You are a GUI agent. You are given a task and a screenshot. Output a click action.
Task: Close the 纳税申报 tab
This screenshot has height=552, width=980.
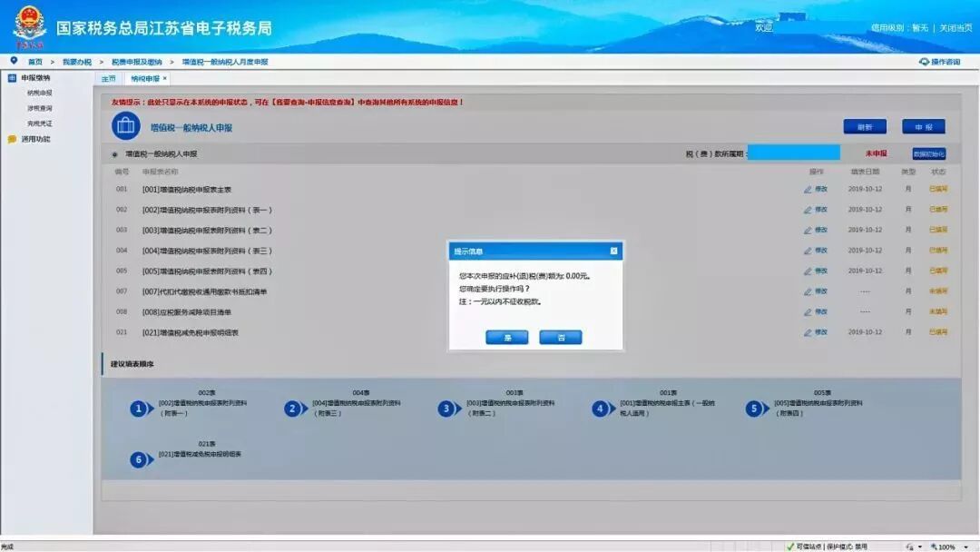(x=165, y=78)
